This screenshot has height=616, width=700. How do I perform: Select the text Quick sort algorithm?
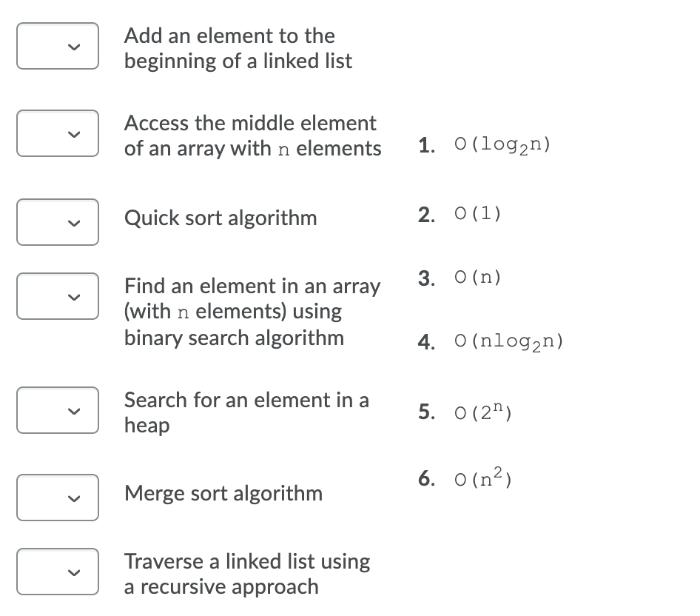(221, 218)
